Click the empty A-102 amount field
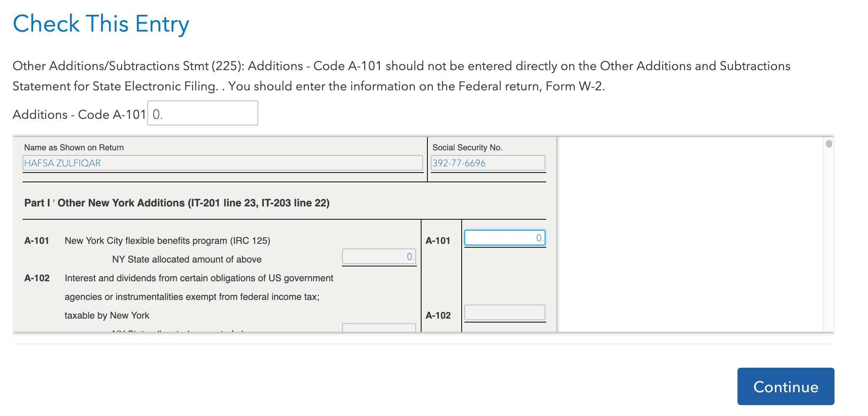This screenshot has height=416, width=868. point(505,312)
